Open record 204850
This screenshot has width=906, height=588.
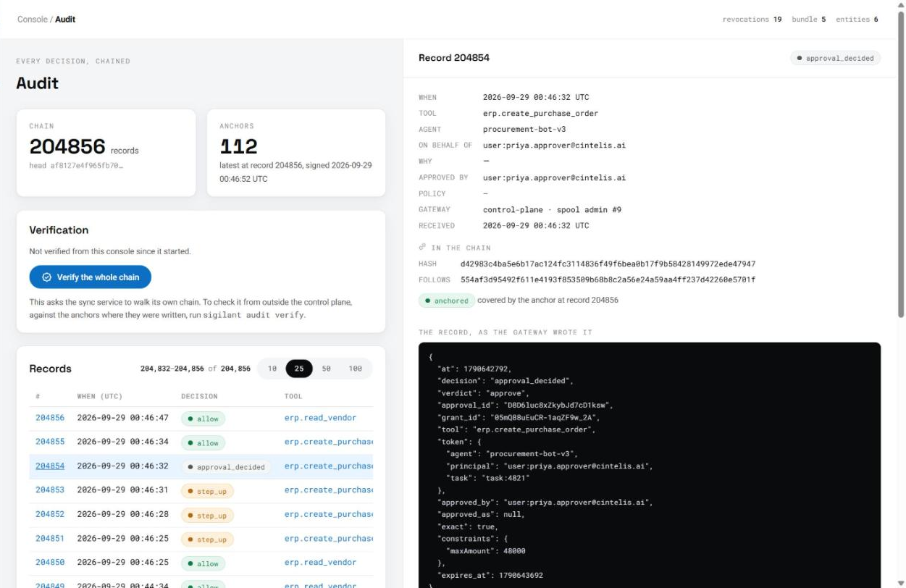coord(50,562)
